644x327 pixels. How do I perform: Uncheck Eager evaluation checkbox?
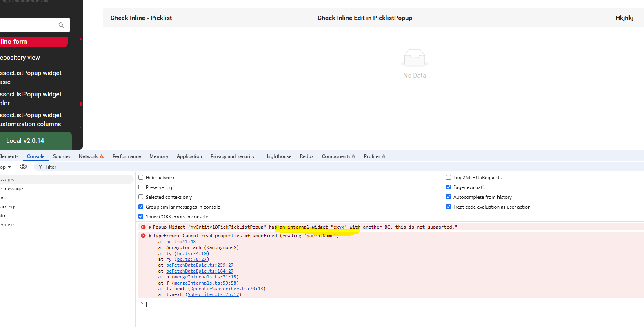click(x=449, y=187)
